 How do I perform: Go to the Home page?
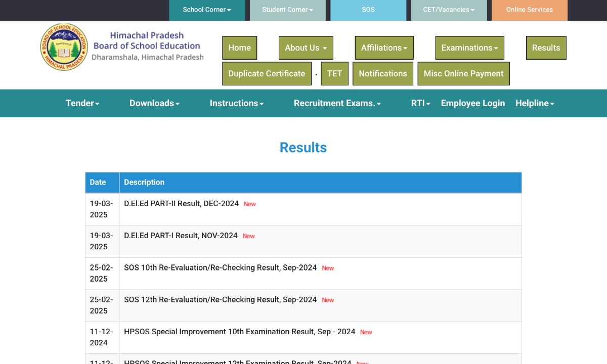(x=240, y=48)
